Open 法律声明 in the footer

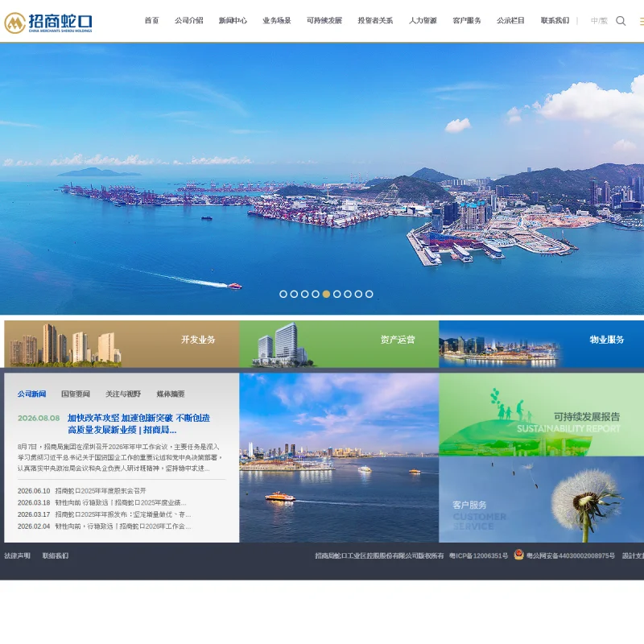(x=17, y=555)
